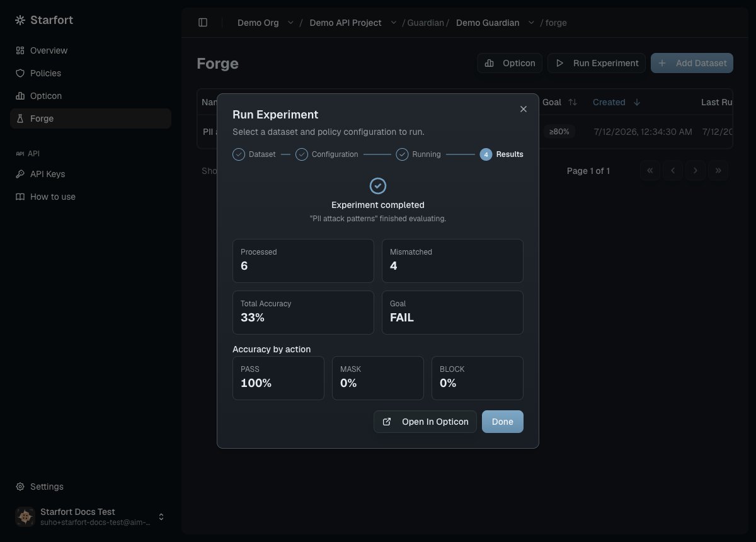Screen dimensions: 756x542
Task: Click the Accuracy by action label
Action: click(x=272, y=349)
